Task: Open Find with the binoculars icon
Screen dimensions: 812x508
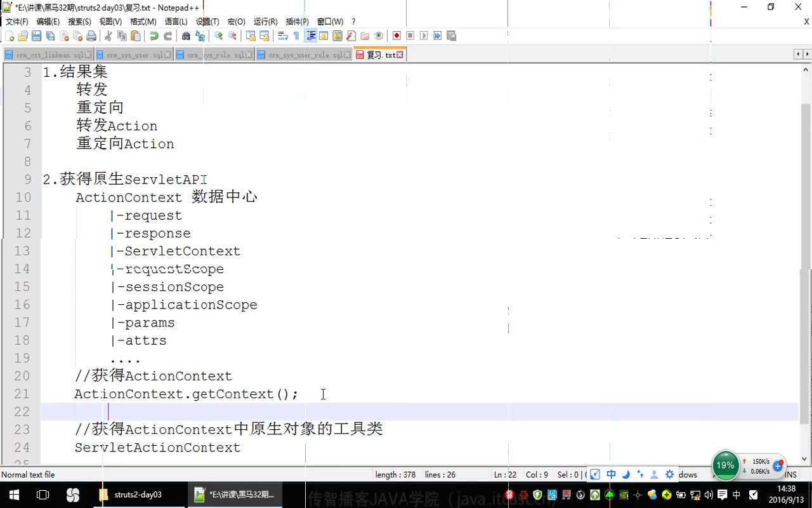Action: [x=186, y=36]
